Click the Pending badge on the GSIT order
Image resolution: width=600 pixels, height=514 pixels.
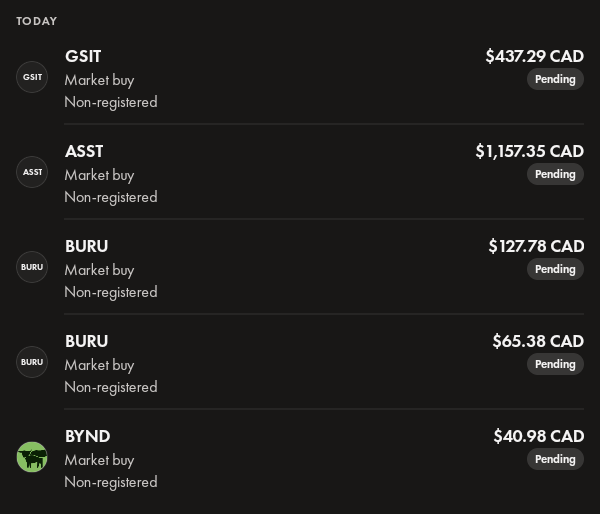555,79
